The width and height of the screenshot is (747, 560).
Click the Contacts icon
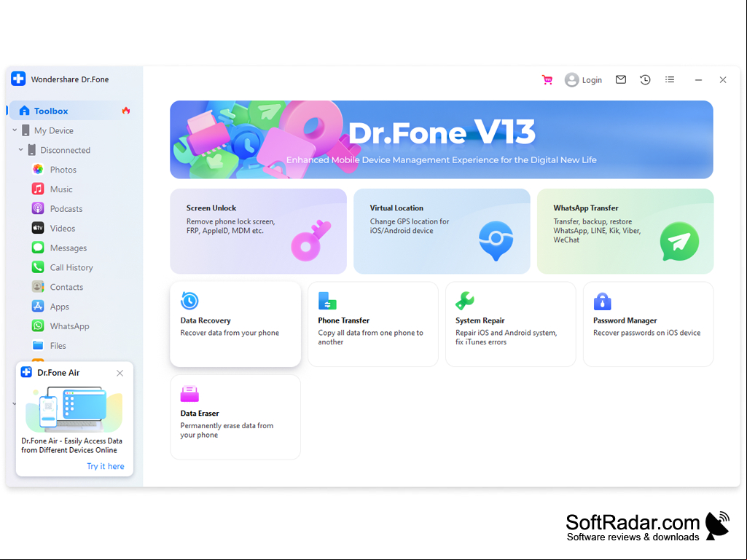tap(38, 287)
